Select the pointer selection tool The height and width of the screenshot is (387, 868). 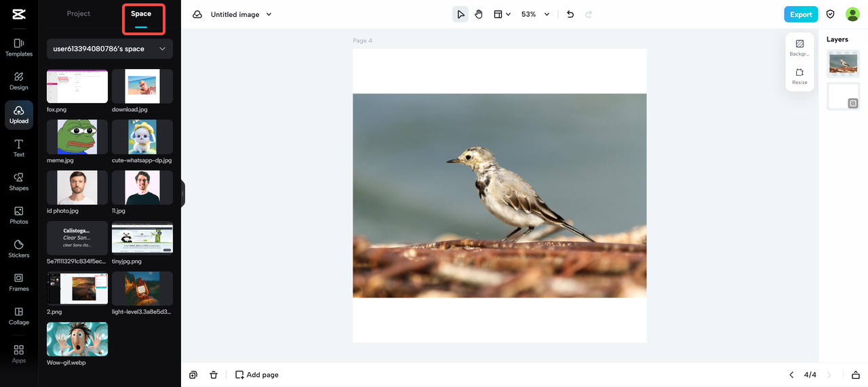[460, 14]
